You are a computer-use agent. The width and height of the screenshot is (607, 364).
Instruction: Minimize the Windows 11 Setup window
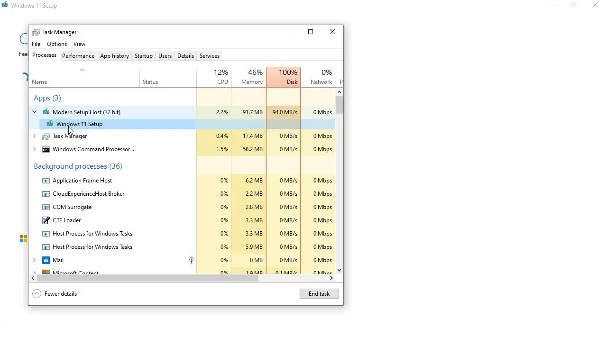click(552, 5)
